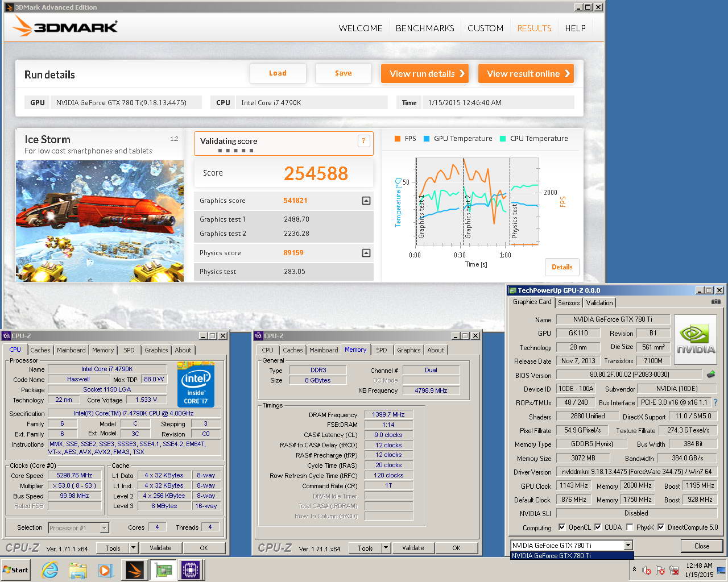Image resolution: width=728 pixels, height=582 pixels.
Task: Click OK in CPU-Z memory window
Action: click(x=456, y=548)
